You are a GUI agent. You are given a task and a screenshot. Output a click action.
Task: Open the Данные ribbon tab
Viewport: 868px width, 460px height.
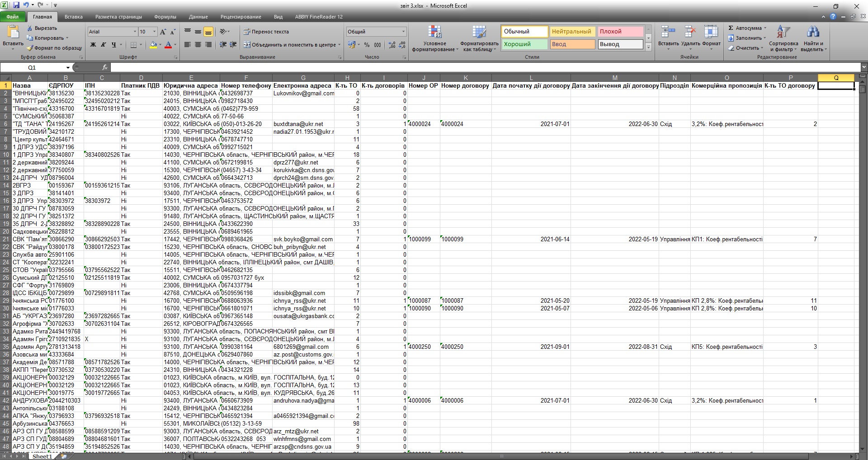click(x=198, y=17)
